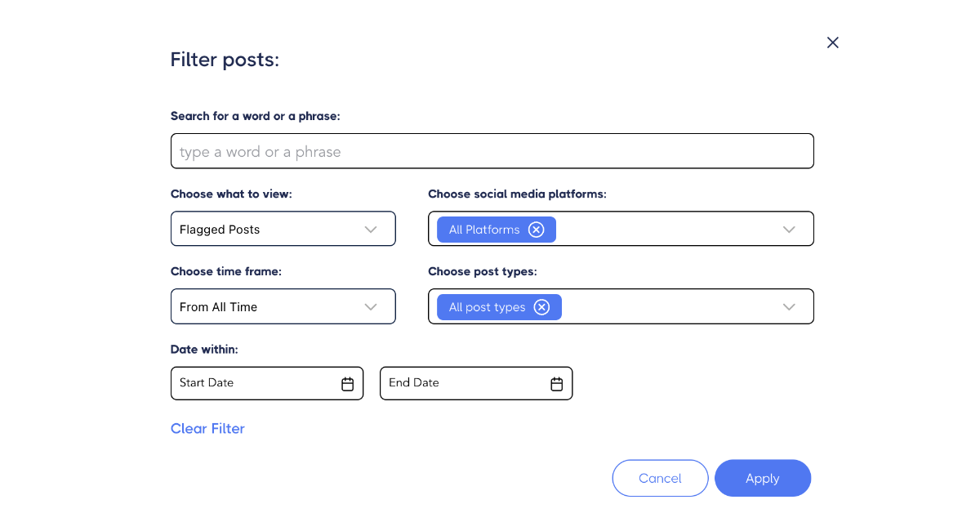The width and height of the screenshot is (980, 531).
Task: Close the Filter posts dialog
Action: tap(832, 42)
